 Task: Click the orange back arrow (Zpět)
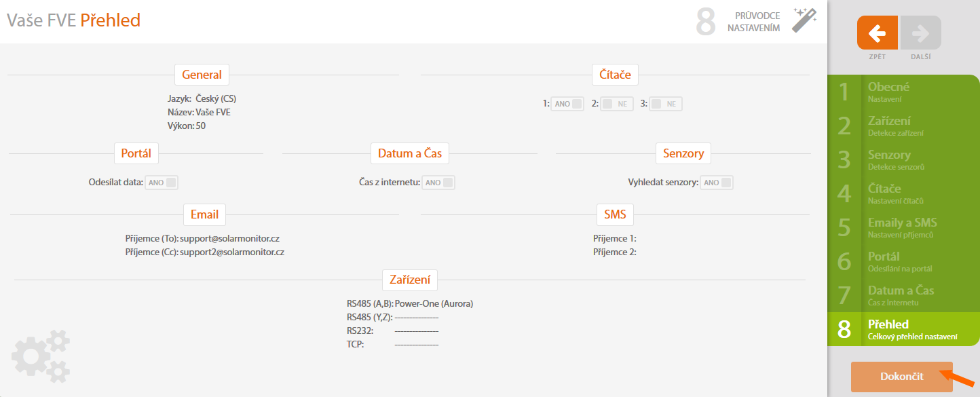click(877, 33)
